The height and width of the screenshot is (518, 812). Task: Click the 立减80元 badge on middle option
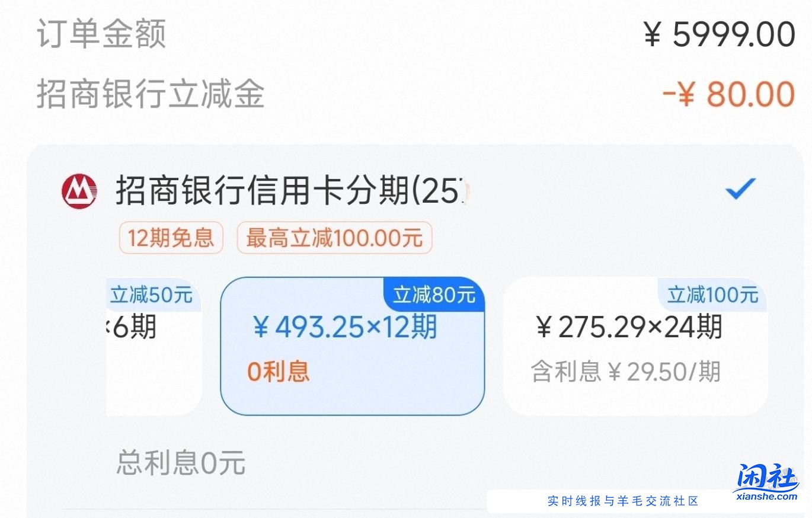[x=433, y=293]
